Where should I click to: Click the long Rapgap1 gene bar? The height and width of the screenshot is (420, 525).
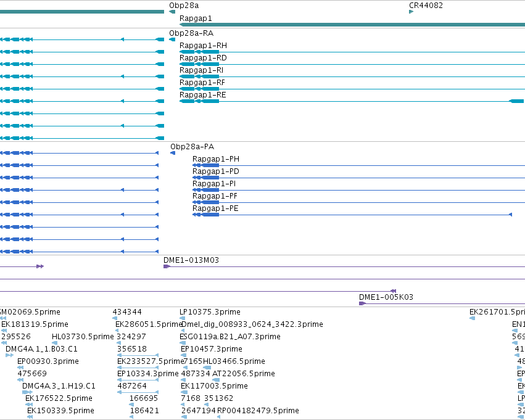[352, 25]
